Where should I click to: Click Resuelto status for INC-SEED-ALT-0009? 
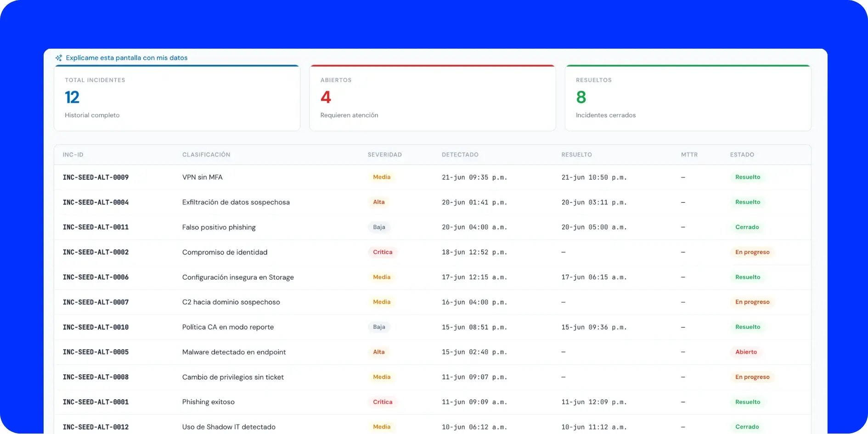[x=748, y=177]
